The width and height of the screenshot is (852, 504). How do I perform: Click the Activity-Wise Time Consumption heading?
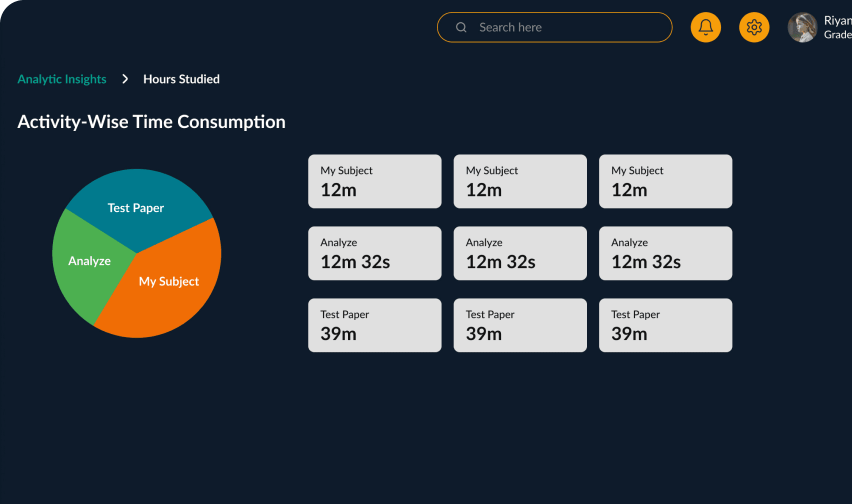pyautogui.click(x=151, y=122)
